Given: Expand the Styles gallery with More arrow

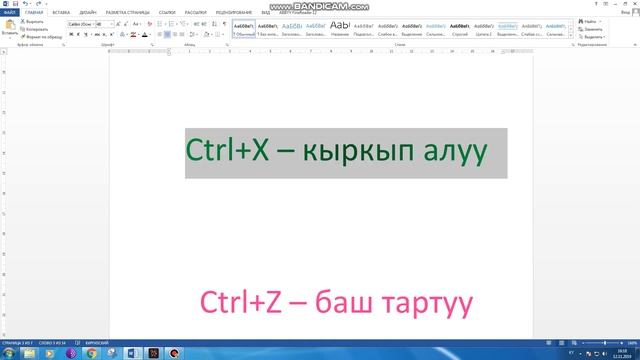Looking at the screenshot, I should coord(571,36).
